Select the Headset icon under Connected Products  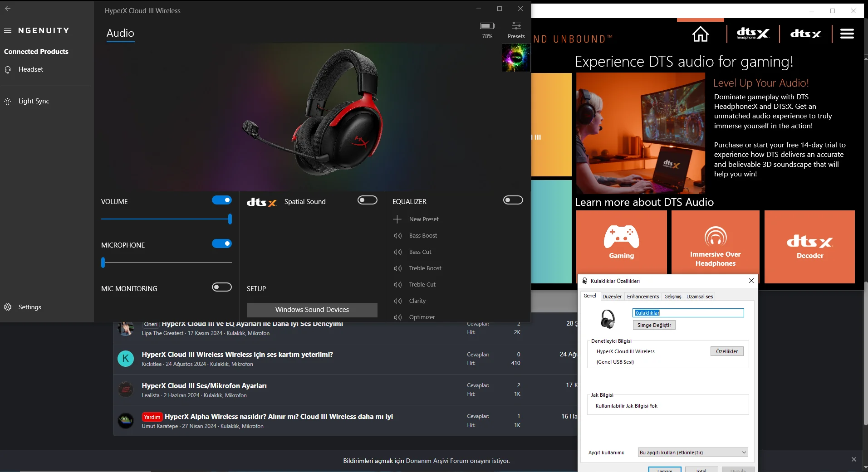8,70
